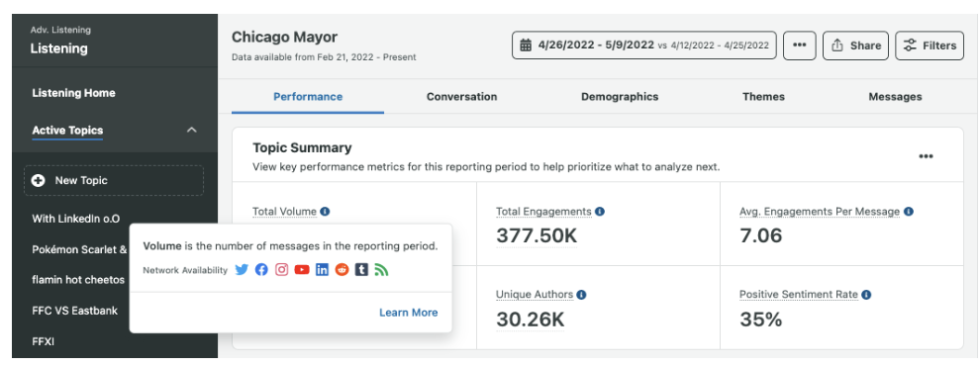Viewport: 980px width, 366px height.
Task: Click the Unique Authors metric label
Action: pyautogui.click(x=535, y=294)
